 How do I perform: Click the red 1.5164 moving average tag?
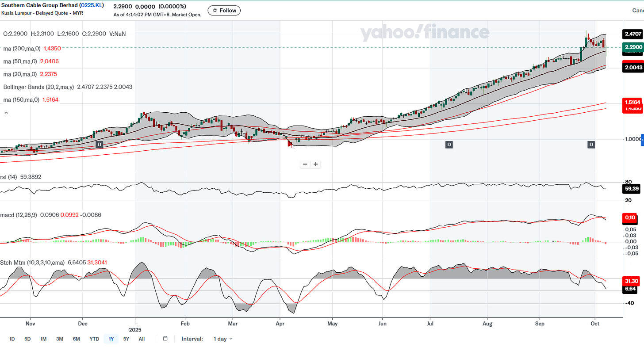(x=632, y=102)
